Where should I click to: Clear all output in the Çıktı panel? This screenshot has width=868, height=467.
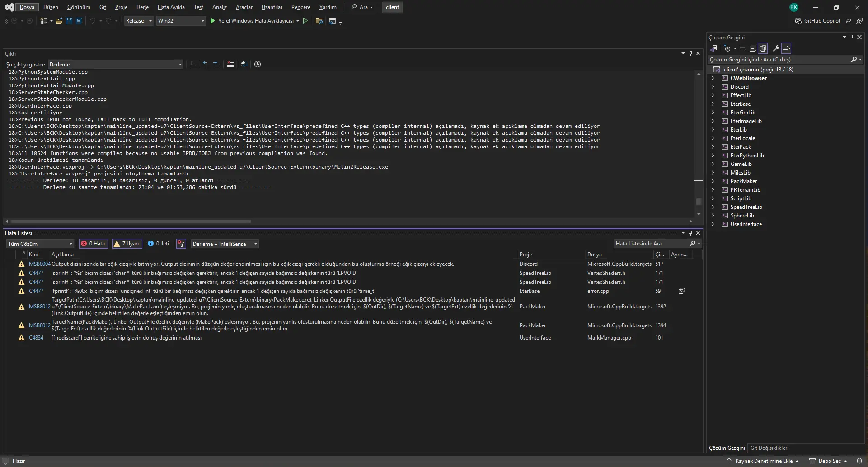pos(230,64)
